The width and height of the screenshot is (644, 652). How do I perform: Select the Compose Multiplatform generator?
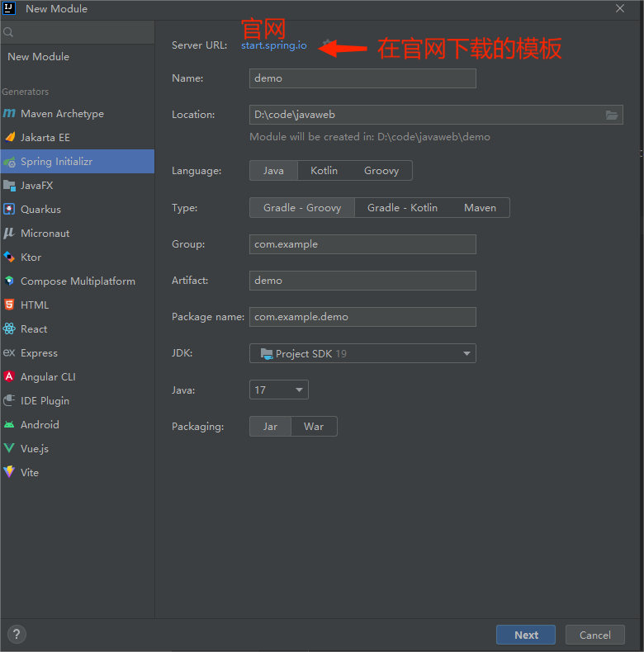click(78, 281)
